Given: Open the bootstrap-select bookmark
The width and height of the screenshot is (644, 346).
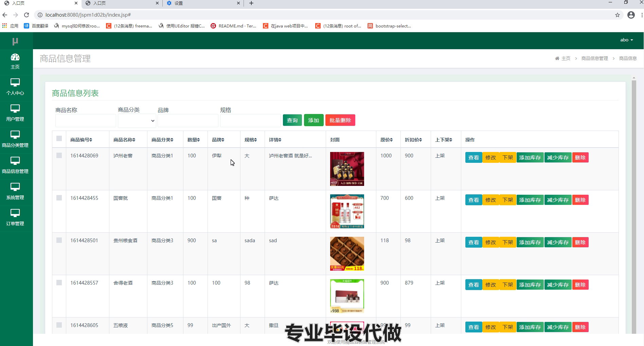Looking at the screenshot, I should coord(389,26).
